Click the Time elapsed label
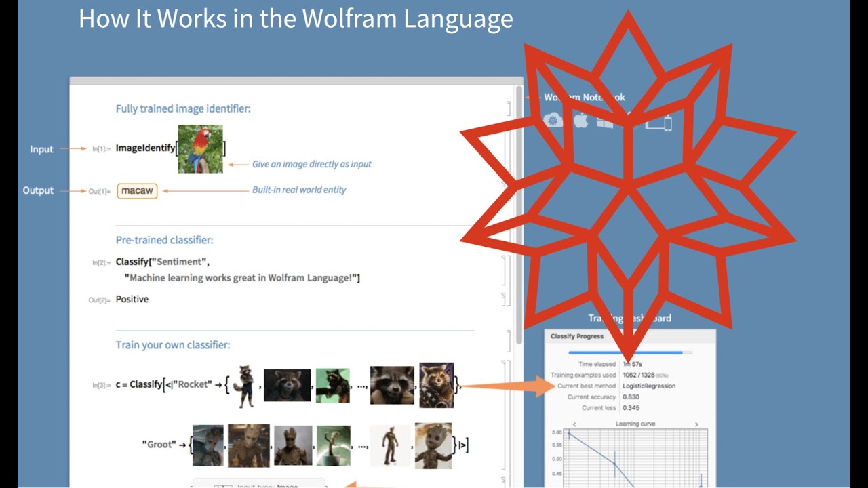 click(x=597, y=364)
